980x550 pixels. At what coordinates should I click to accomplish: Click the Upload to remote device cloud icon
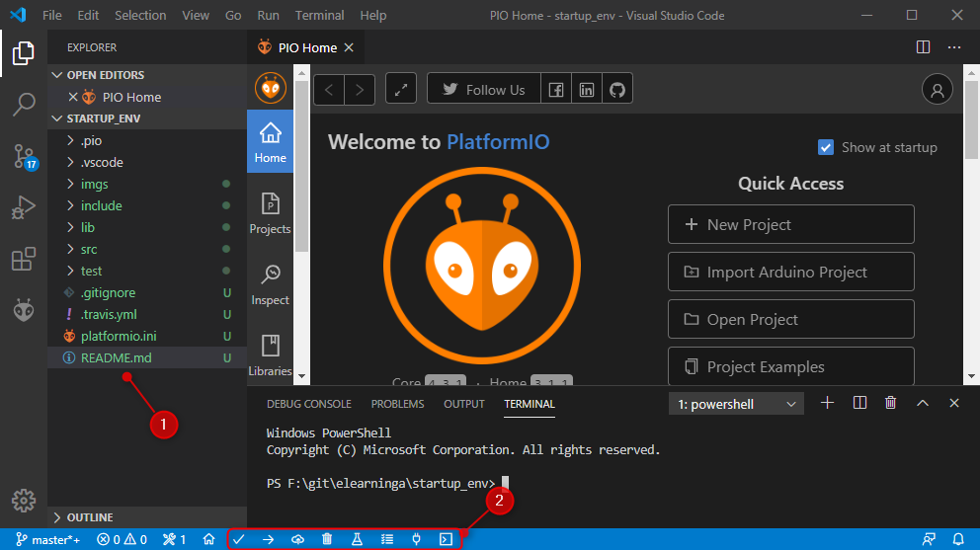coord(297,539)
